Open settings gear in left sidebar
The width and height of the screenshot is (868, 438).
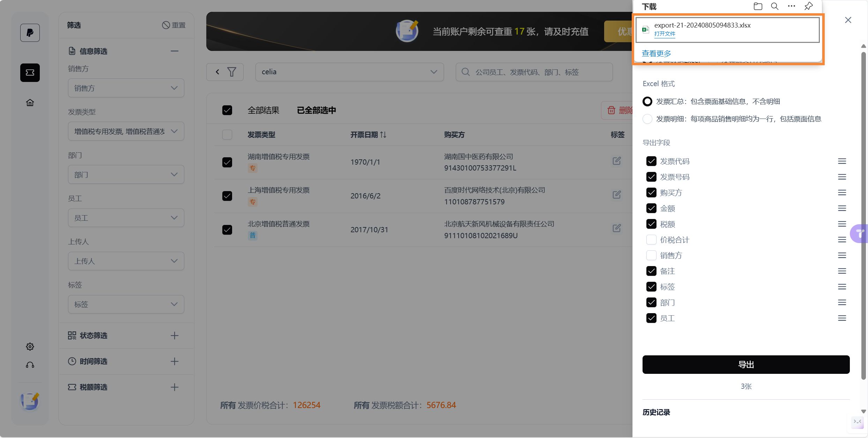tap(30, 346)
